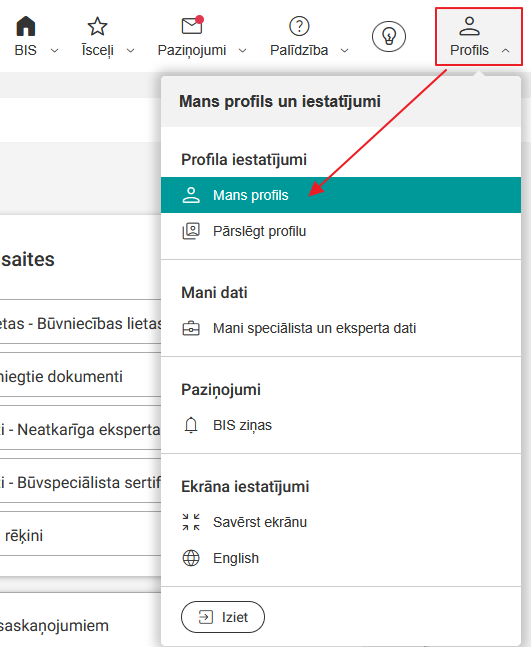The width and height of the screenshot is (531, 647).
Task: Open the Būvspeciālista sertifikāts link row
Action: tap(80, 482)
